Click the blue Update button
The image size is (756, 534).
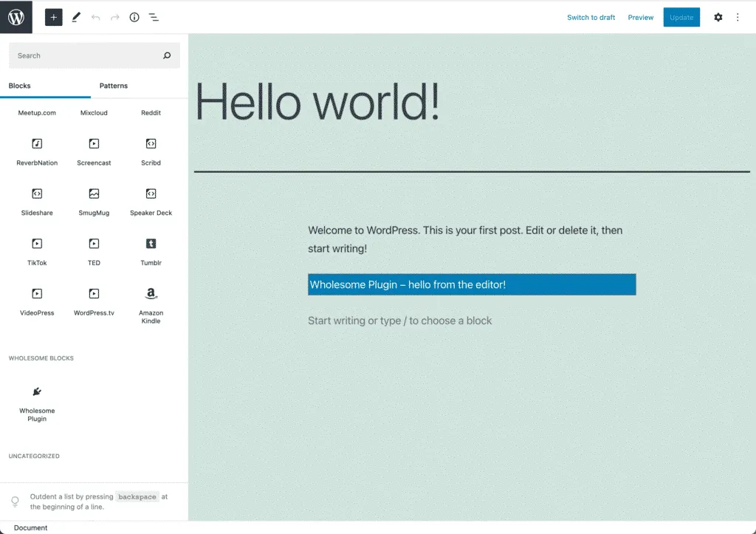(x=681, y=18)
